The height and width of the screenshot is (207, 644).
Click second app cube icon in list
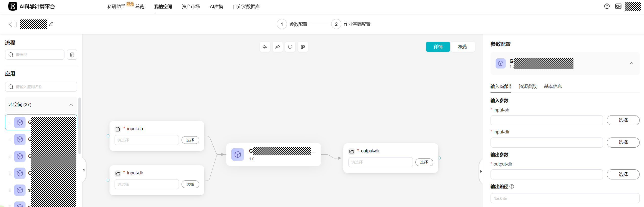point(20,139)
